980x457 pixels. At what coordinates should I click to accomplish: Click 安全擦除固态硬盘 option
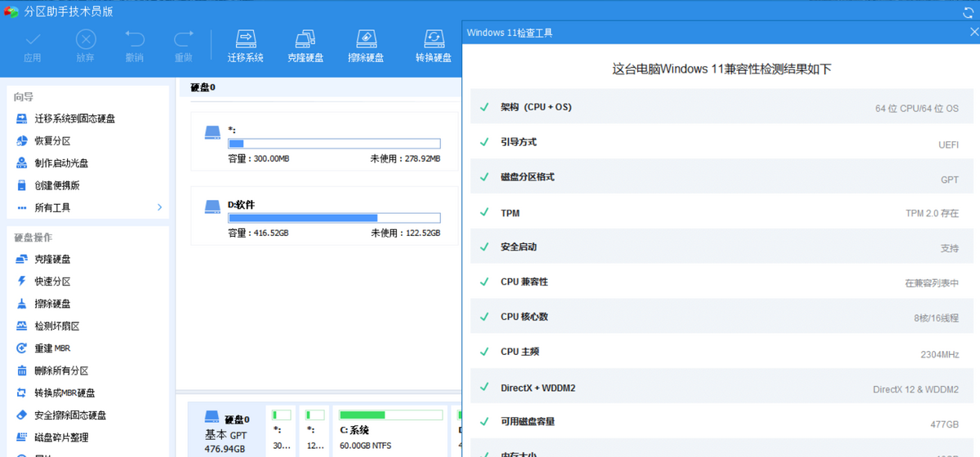click(70, 415)
